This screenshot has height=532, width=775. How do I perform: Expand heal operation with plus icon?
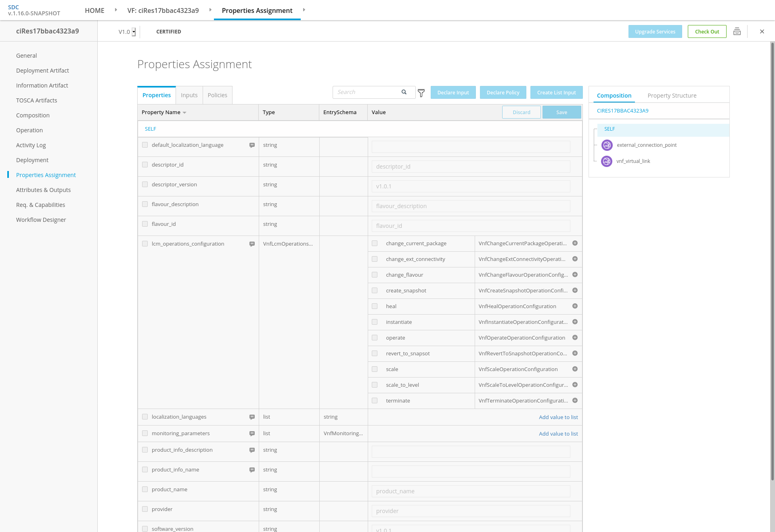click(x=575, y=306)
